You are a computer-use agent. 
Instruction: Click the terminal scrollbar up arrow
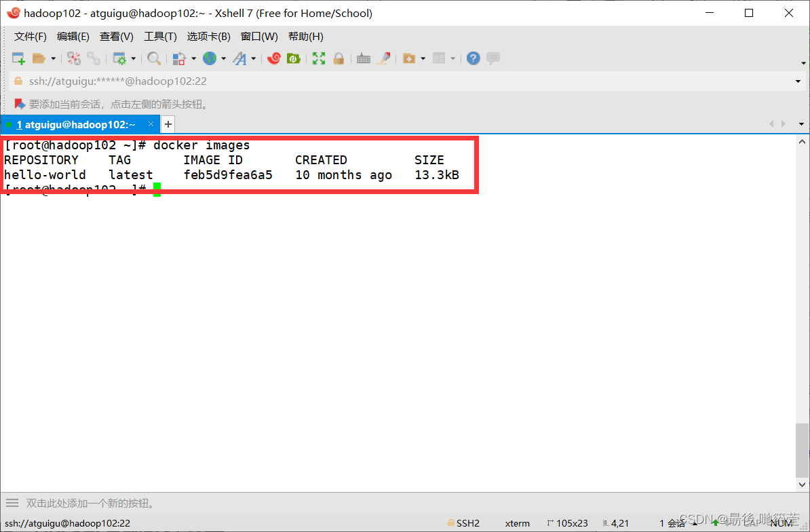(802, 142)
